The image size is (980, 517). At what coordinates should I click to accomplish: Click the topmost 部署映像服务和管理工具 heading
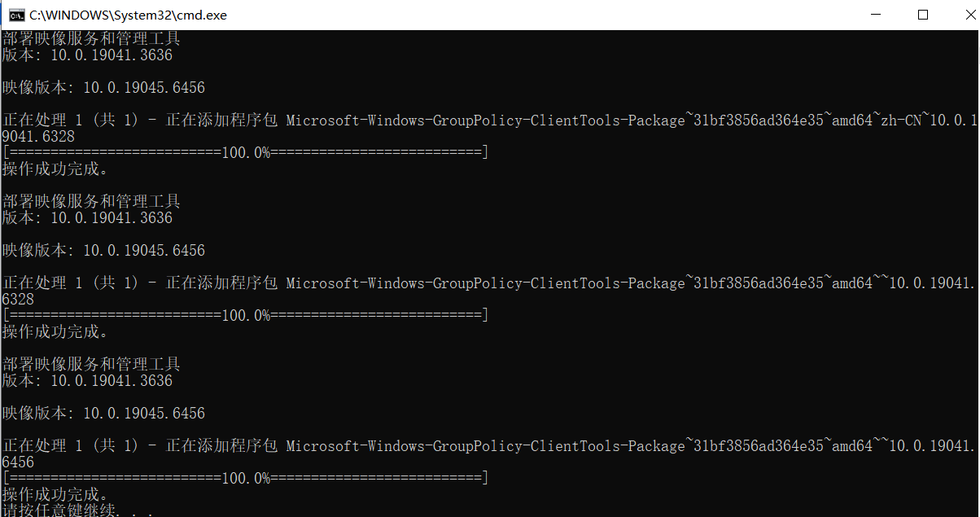tap(91, 38)
